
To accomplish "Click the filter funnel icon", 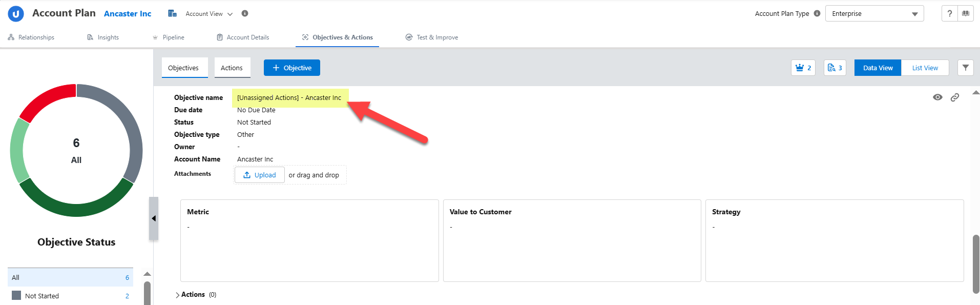I will coord(965,68).
